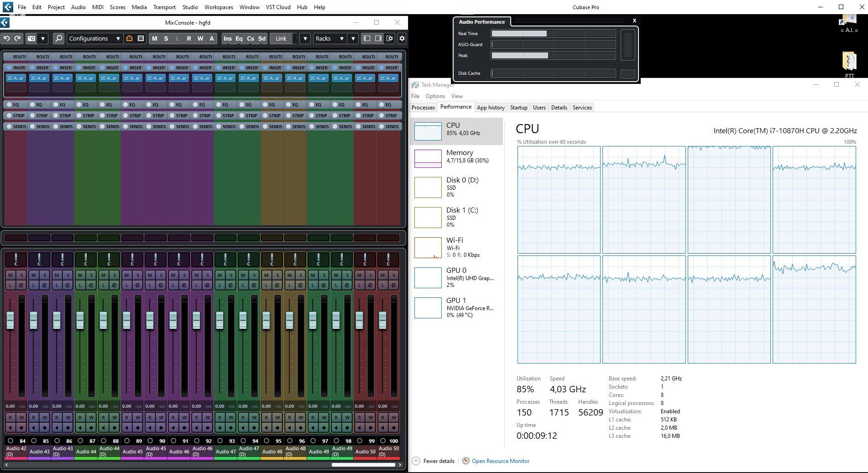Open the EQ rack header on first channel
The height and width of the screenshot is (473, 868).
coord(16,104)
